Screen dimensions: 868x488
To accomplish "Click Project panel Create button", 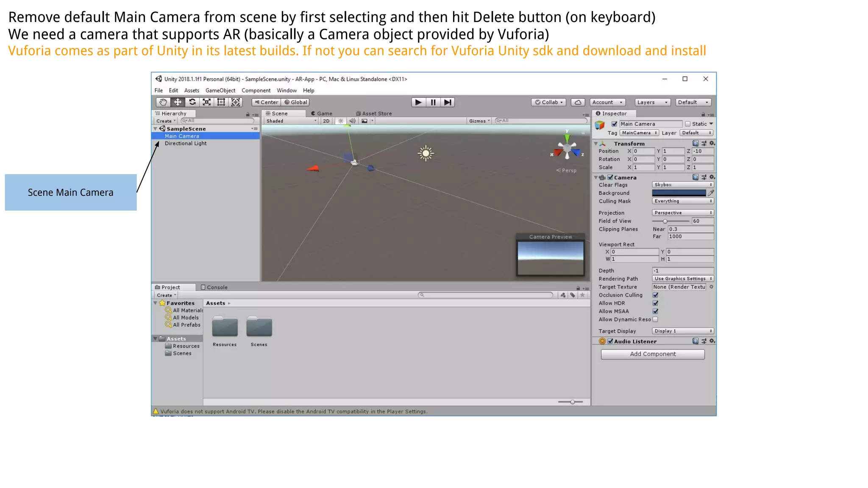I will tap(166, 295).
